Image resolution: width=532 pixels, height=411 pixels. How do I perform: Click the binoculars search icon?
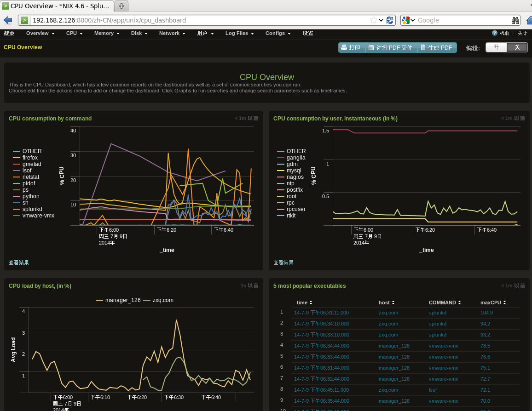[515, 20]
